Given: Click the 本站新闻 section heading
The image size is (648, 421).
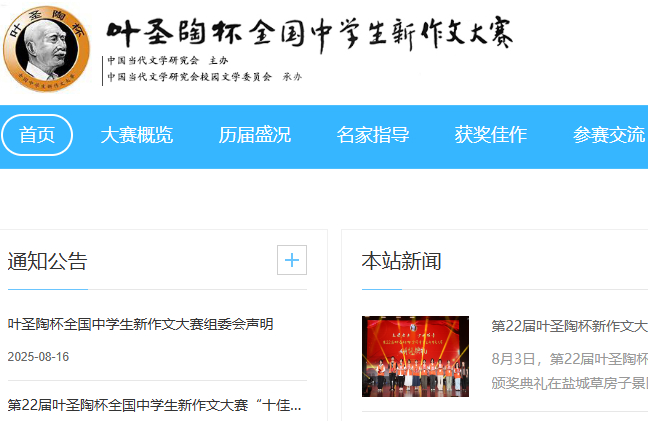Looking at the screenshot, I should [x=401, y=262].
